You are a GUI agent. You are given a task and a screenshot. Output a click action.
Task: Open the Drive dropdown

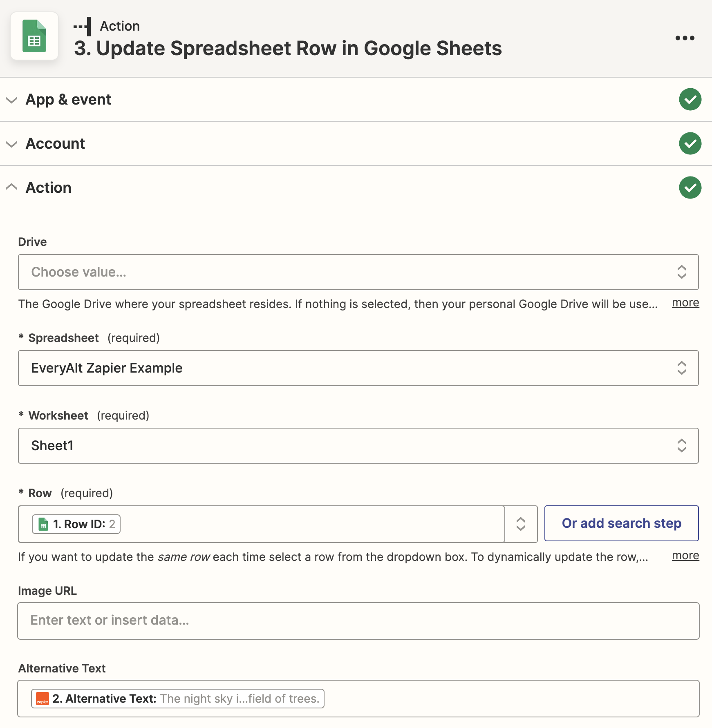point(358,272)
